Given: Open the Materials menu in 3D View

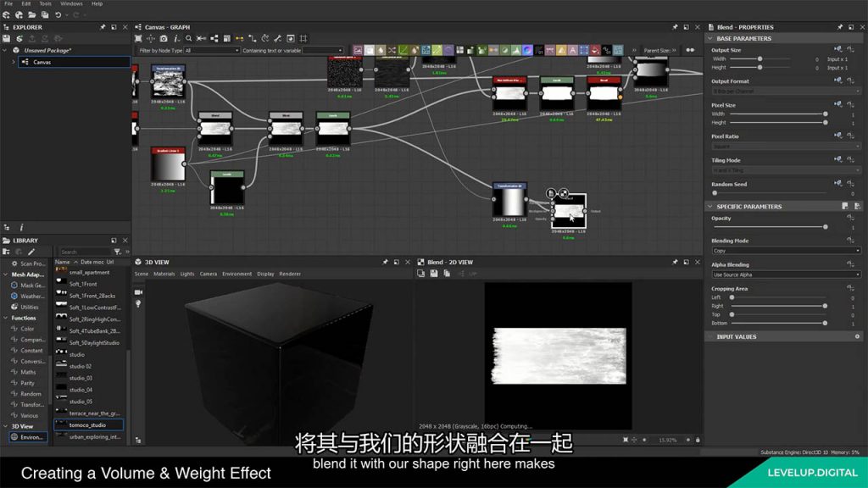Looking at the screenshot, I should click(164, 274).
